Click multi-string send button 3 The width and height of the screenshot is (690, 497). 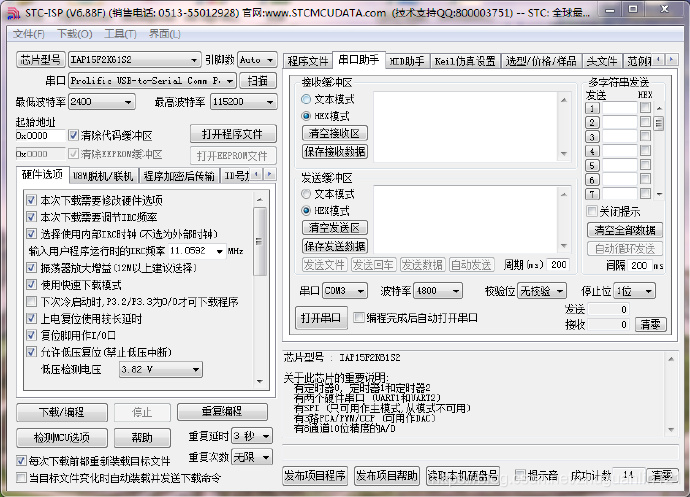tap(592, 137)
